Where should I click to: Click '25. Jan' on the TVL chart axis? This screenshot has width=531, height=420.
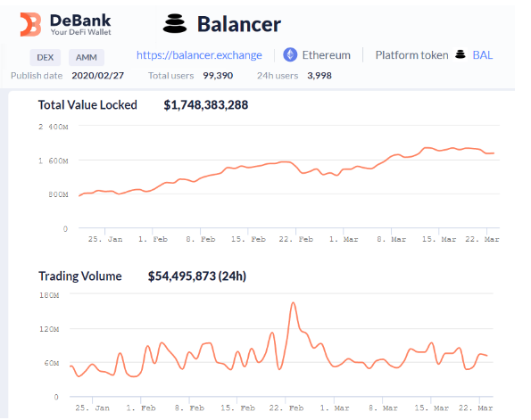105,239
